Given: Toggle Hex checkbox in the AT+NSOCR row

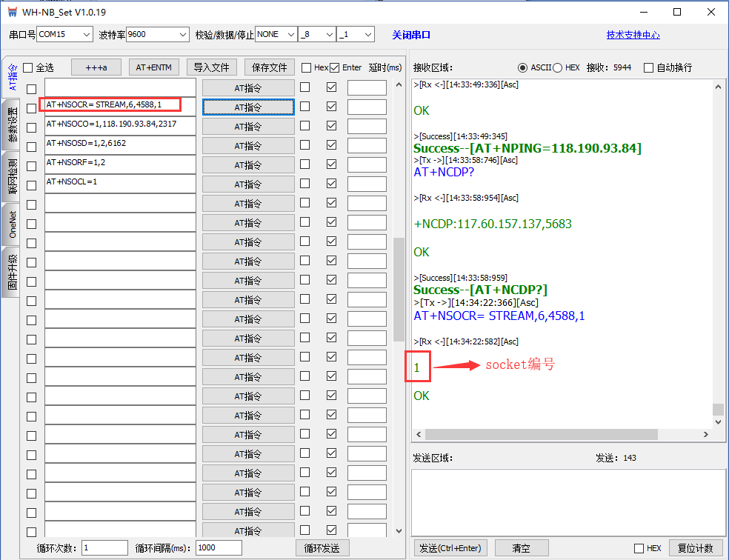Looking at the screenshot, I should 305,107.
